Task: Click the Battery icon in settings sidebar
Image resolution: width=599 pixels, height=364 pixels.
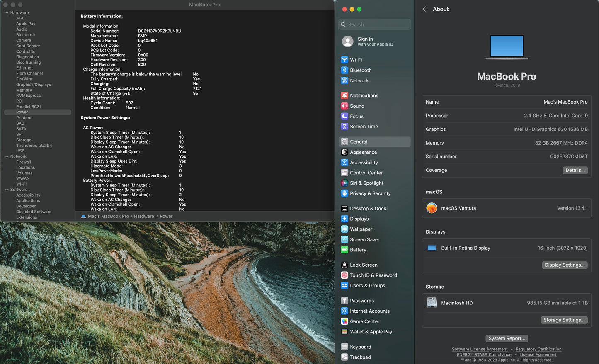Action: [344, 250]
